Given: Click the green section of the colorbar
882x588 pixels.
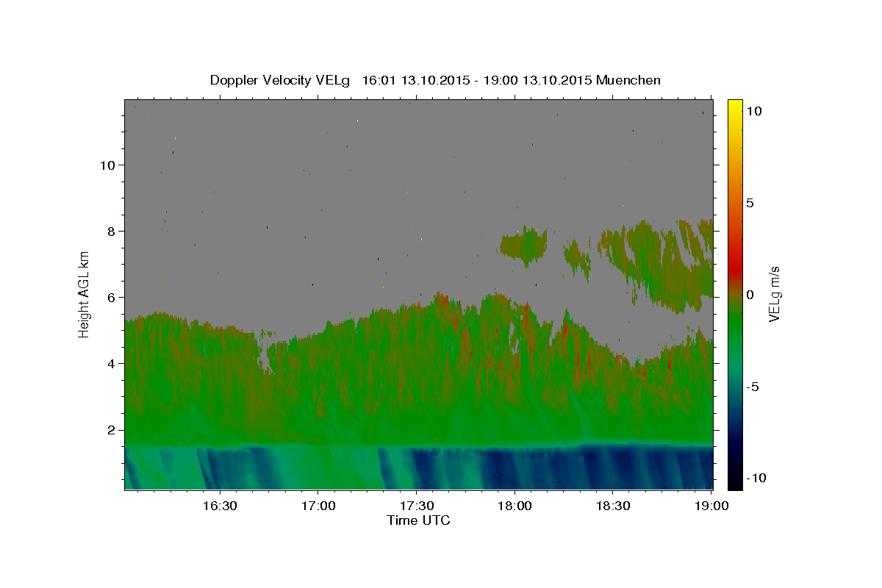Looking at the screenshot, I should click(735, 323).
